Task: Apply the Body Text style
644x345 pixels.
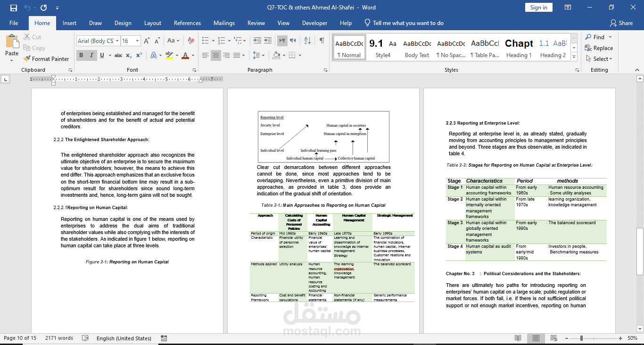Action: pyautogui.click(x=417, y=47)
